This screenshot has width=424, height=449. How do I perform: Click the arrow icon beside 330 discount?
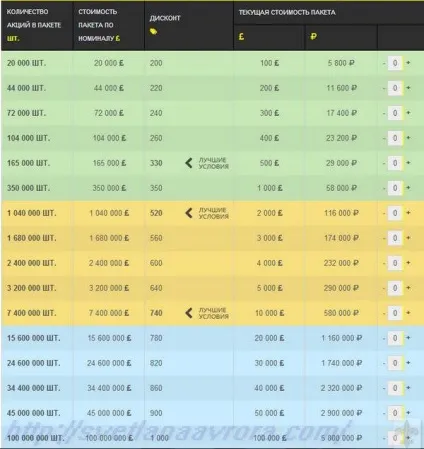[x=189, y=163]
